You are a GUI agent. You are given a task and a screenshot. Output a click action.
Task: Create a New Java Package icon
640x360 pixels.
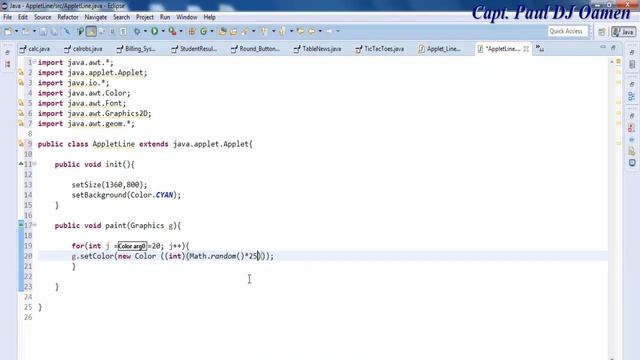(191, 31)
